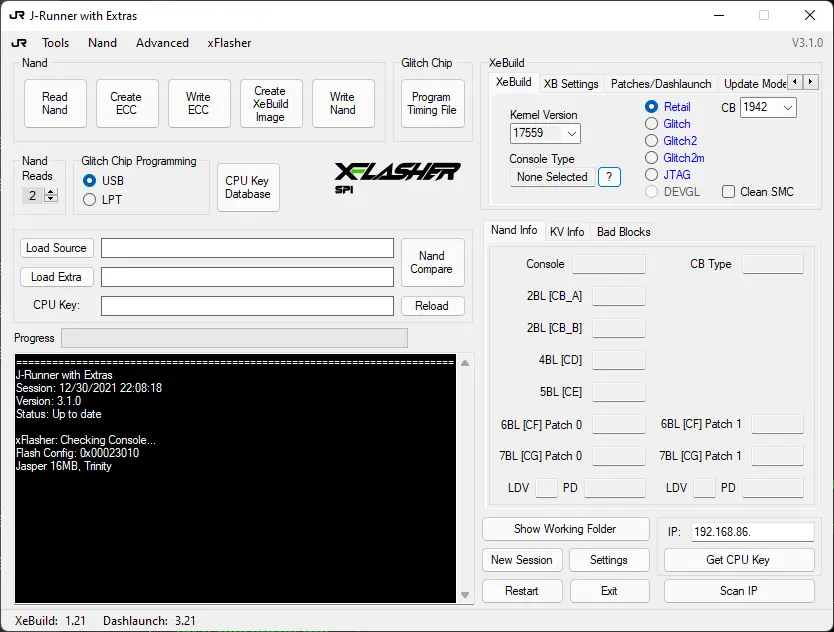Click the progress bar
Viewport: 834px width, 632px height.
click(x=235, y=338)
